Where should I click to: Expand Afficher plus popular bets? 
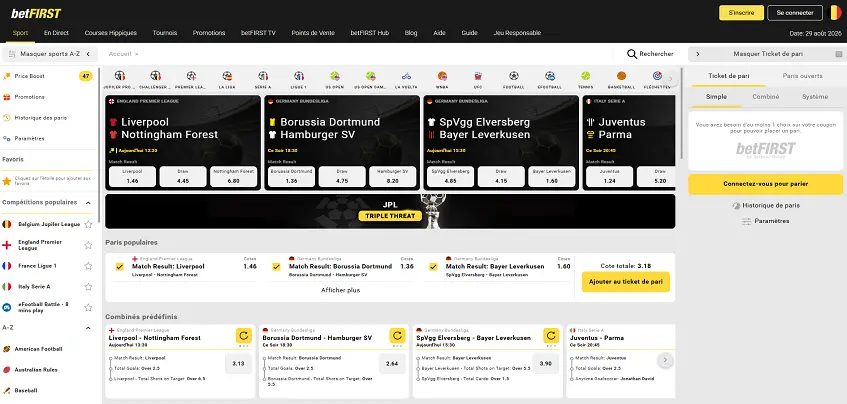coord(340,290)
